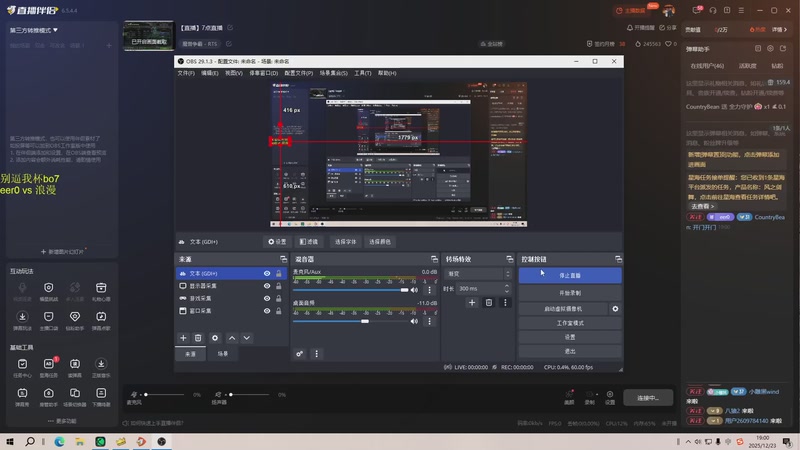Click the blue 停止直播 button

coord(570,276)
